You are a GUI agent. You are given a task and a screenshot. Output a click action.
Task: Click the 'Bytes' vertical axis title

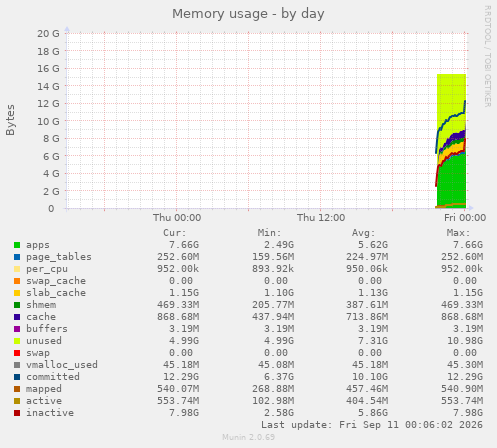[10, 120]
